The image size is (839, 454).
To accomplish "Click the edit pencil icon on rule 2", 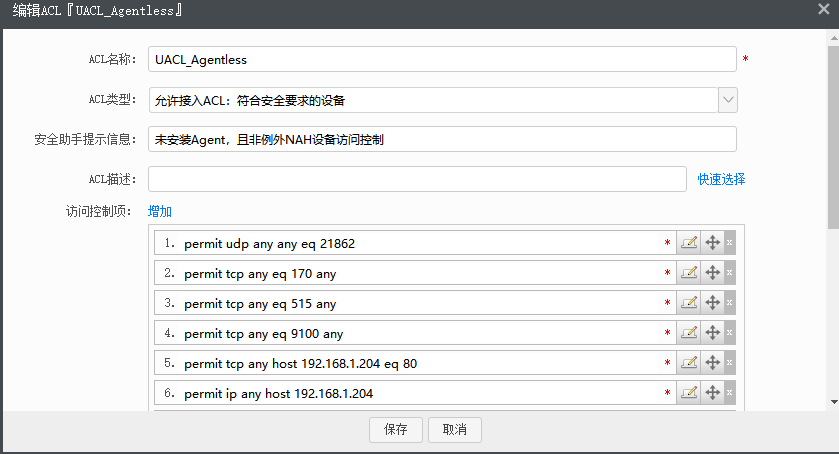I will (689, 273).
